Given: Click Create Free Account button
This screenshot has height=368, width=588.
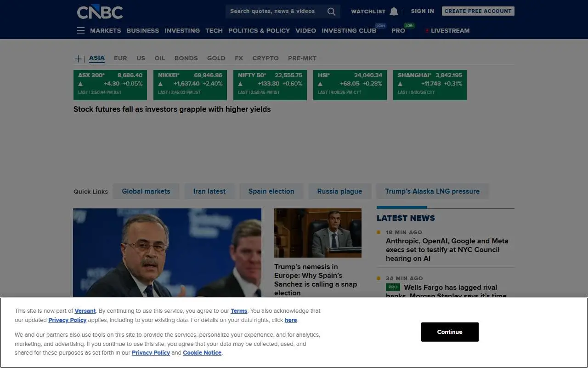Looking at the screenshot, I should (x=478, y=11).
